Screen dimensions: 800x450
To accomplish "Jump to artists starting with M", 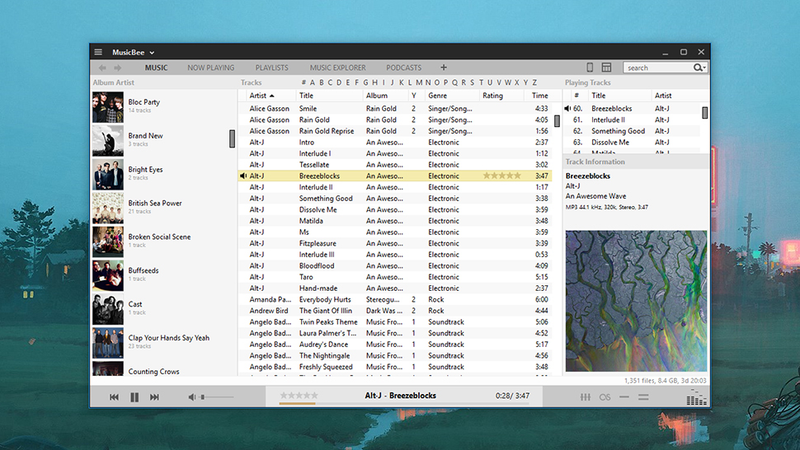I will click(419, 83).
